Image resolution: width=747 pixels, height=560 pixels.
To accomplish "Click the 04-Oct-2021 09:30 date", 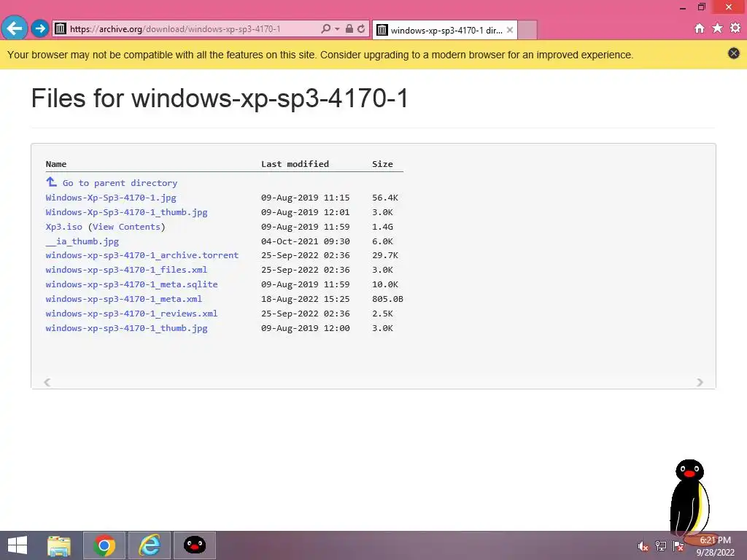I will [x=306, y=241].
